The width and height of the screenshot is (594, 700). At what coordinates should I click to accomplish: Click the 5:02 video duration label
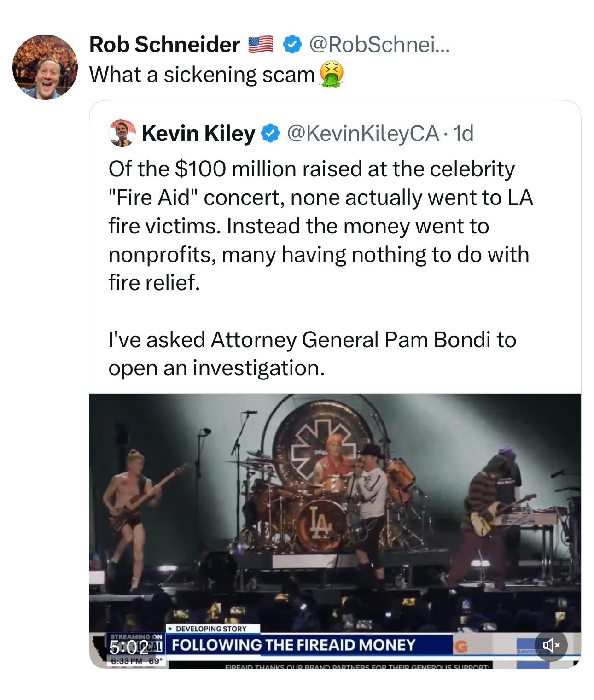pyautogui.click(x=129, y=647)
